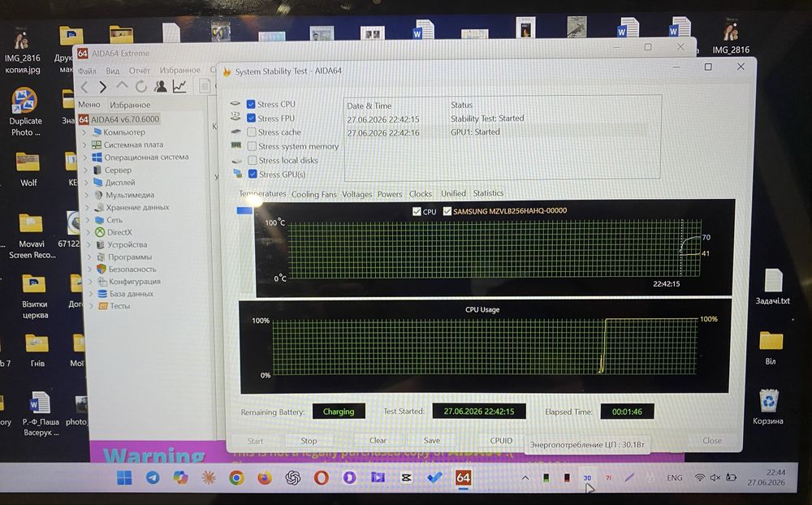Select the Конфигурация tree item
This screenshot has height=505, width=812.
[135, 282]
